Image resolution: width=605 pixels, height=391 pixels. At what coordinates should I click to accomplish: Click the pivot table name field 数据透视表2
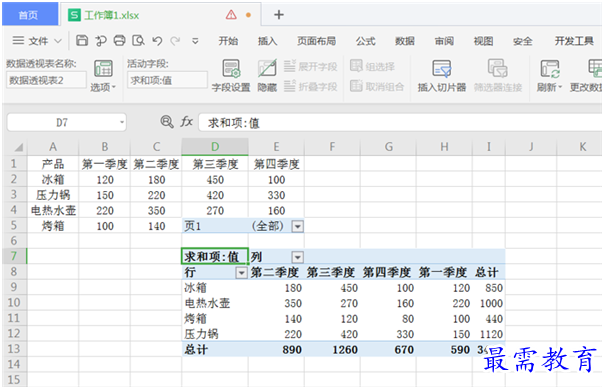[46, 80]
